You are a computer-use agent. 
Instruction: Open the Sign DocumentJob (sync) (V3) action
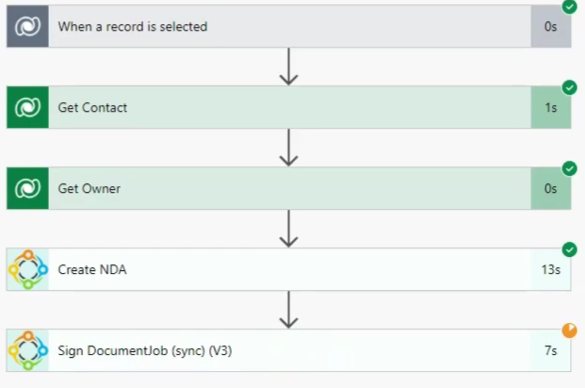tap(289, 350)
